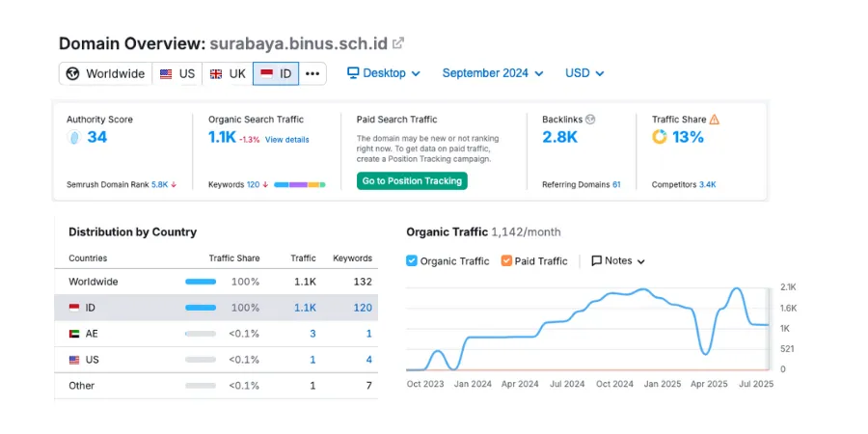Viewport: 868px width, 434px height.
Task: Click the Authority Score badge icon
Action: click(73, 138)
